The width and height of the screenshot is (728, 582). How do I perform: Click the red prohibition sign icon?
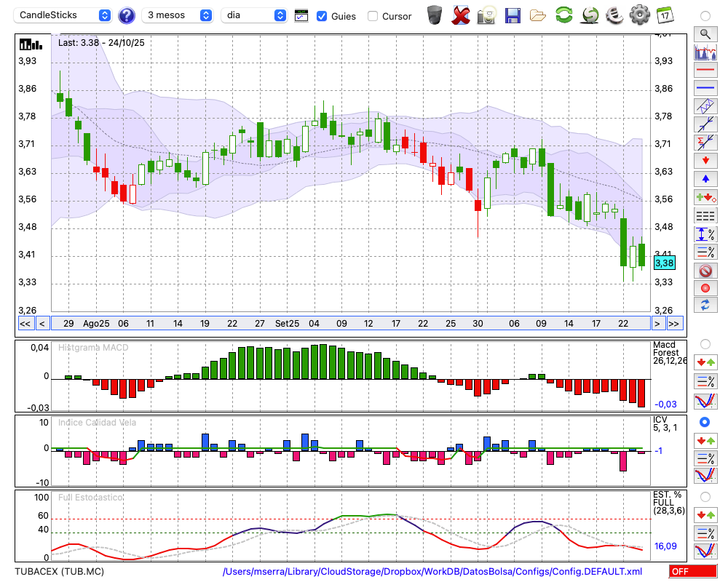tap(705, 270)
